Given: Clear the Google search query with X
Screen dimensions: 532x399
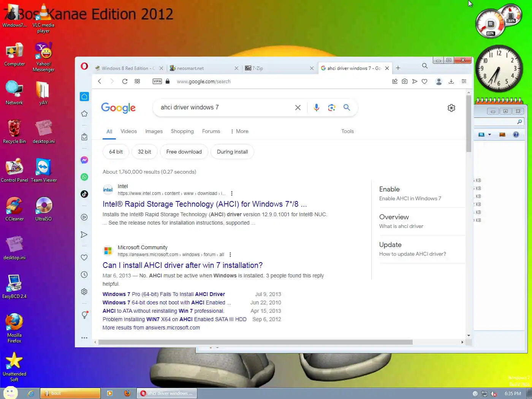Looking at the screenshot, I should click(298, 108).
